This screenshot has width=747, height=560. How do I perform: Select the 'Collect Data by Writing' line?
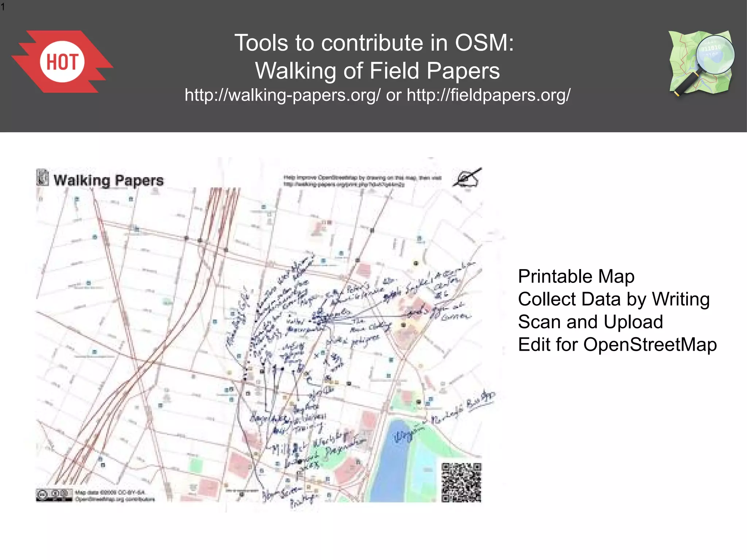click(x=614, y=299)
